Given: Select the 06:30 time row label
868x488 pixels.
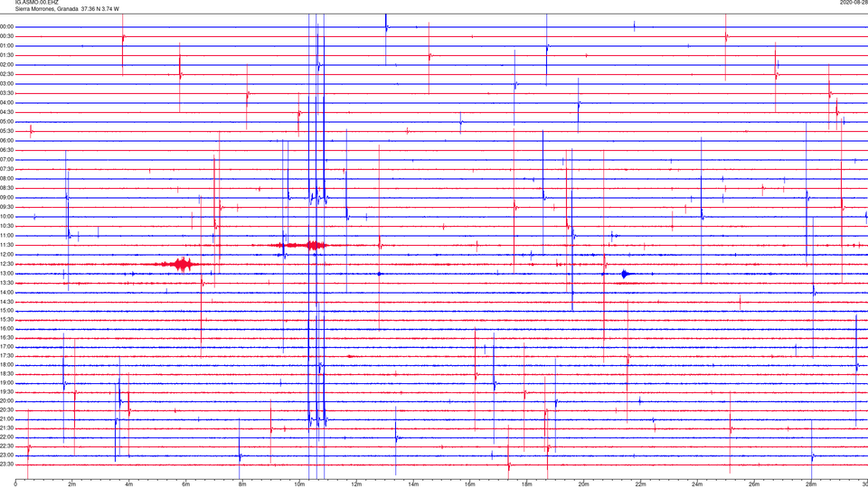Looking at the screenshot, I should (7, 150).
